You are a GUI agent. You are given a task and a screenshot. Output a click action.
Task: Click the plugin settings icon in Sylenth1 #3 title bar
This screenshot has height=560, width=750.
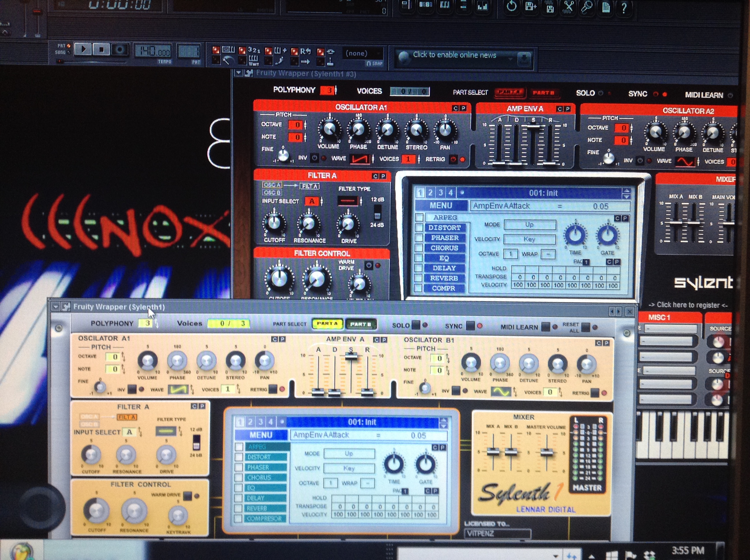coord(249,73)
